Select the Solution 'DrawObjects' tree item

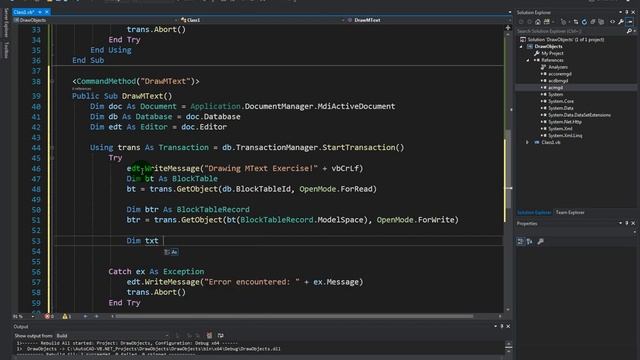pos(565,40)
